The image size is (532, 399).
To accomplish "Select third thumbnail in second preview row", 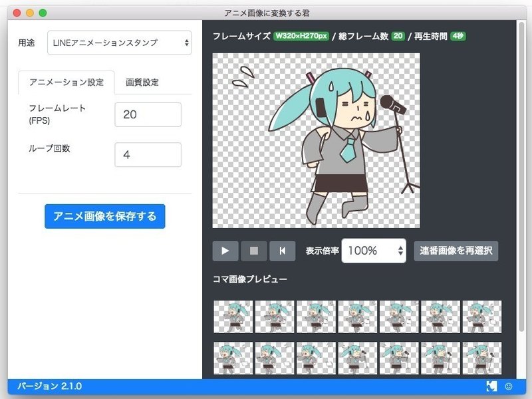I will [316, 358].
